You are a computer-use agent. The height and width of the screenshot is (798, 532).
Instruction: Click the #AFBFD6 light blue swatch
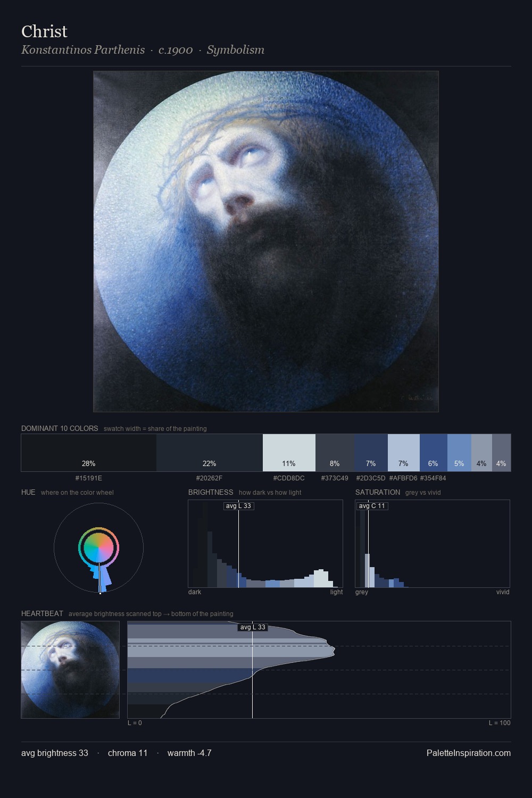[404, 453]
